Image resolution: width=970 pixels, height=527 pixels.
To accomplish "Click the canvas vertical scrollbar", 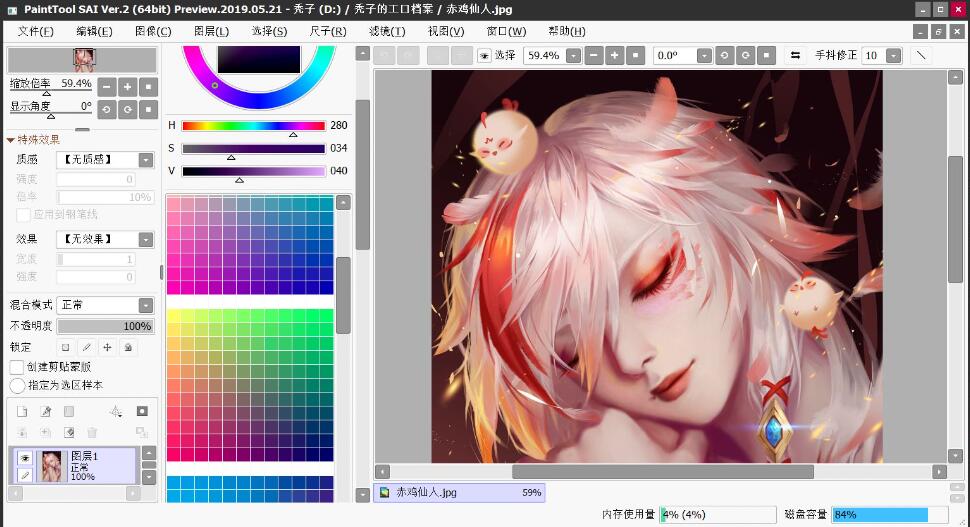I will (955, 220).
